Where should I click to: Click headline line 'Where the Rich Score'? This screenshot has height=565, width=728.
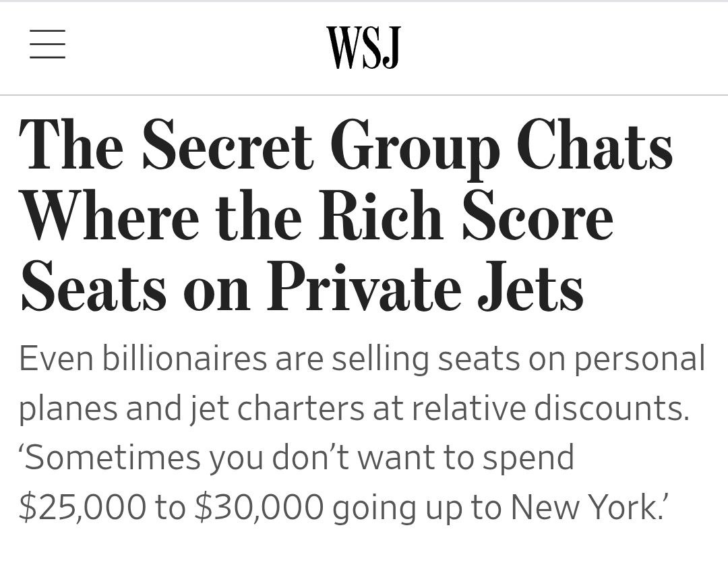coord(317,216)
